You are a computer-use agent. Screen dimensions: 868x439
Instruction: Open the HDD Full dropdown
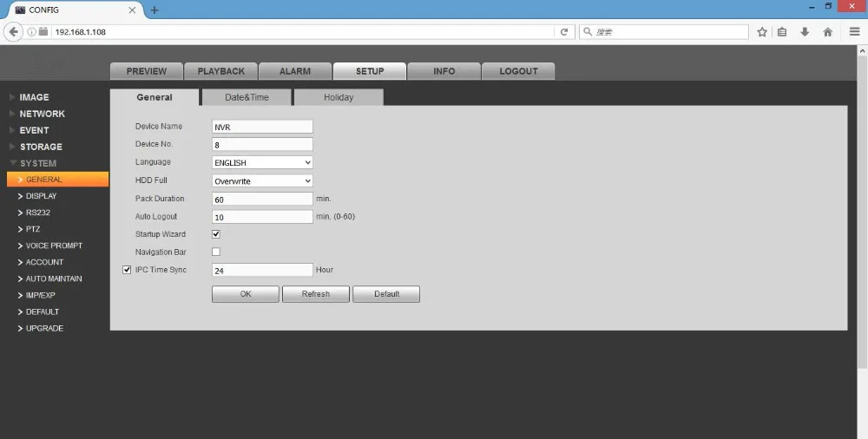pos(262,181)
